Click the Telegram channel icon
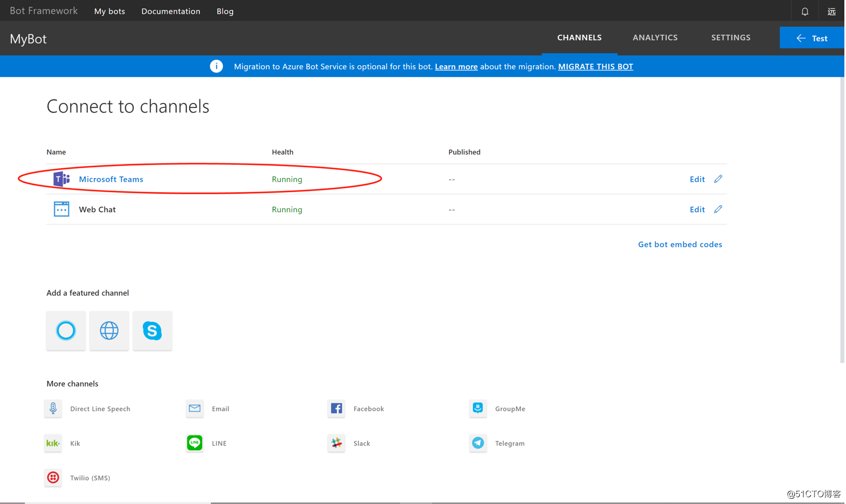Viewport: 846px width, 504px height. (x=479, y=444)
